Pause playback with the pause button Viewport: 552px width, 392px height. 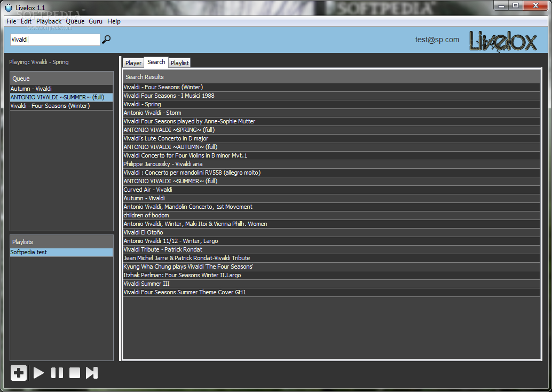57,373
